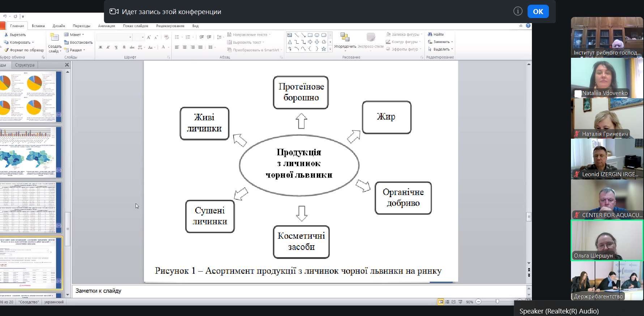This screenshot has width=644, height=316.
Task: Select the star shape in shapes gallery
Action: (x=324, y=49)
